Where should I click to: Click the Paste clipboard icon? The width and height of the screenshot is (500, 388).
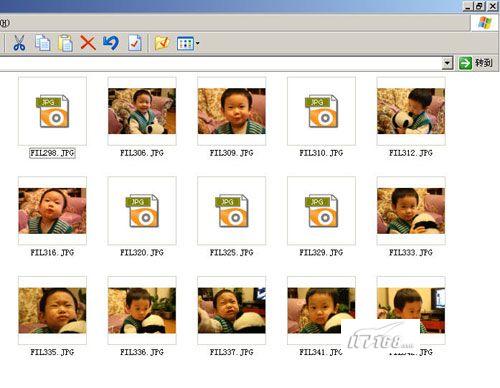(65, 43)
